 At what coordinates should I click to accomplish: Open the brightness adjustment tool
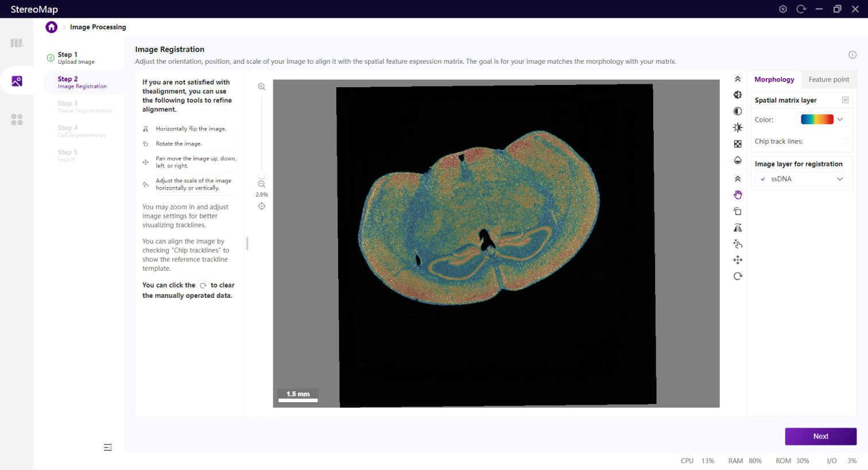[x=738, y=127]
